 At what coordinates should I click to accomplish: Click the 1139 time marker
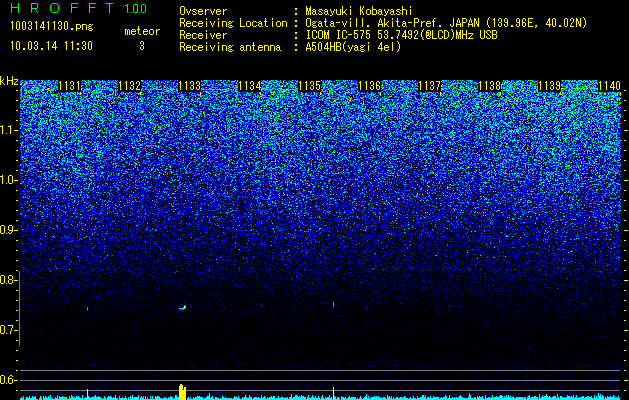(x=550, y=86)
